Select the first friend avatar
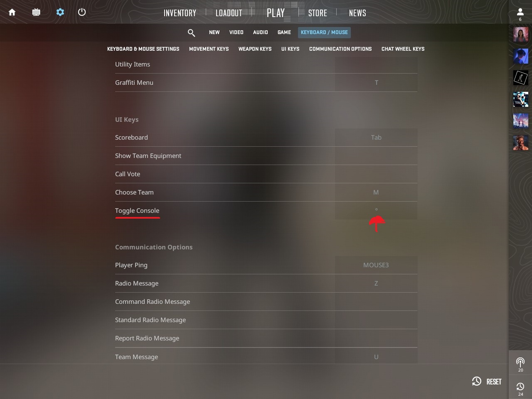Viewport: 532px width, 399px height. [520, 34]
